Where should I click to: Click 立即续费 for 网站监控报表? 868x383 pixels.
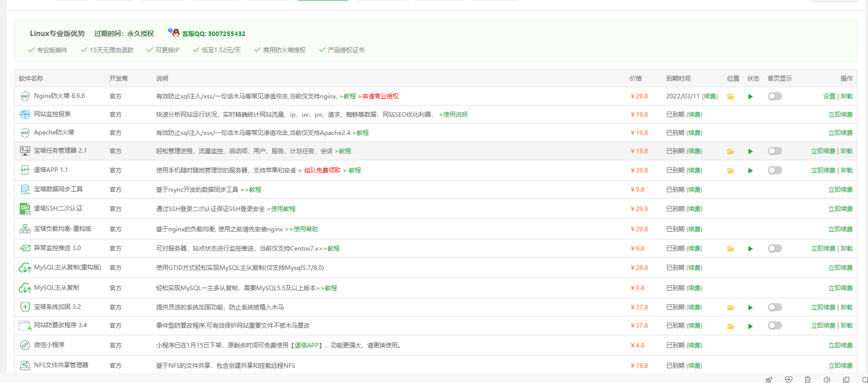pos(841,114)
